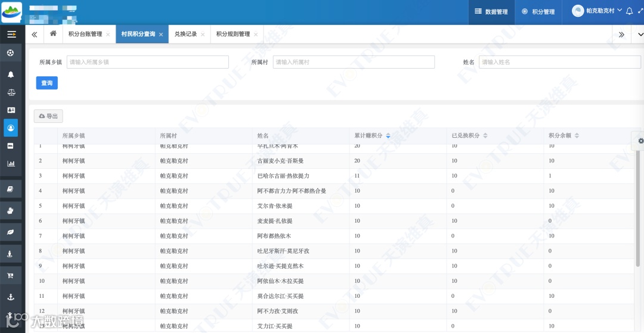The image size is (644, 333).
Task: Select name 阿依仙木·木拉买提
Action: (x=280, y=281)
